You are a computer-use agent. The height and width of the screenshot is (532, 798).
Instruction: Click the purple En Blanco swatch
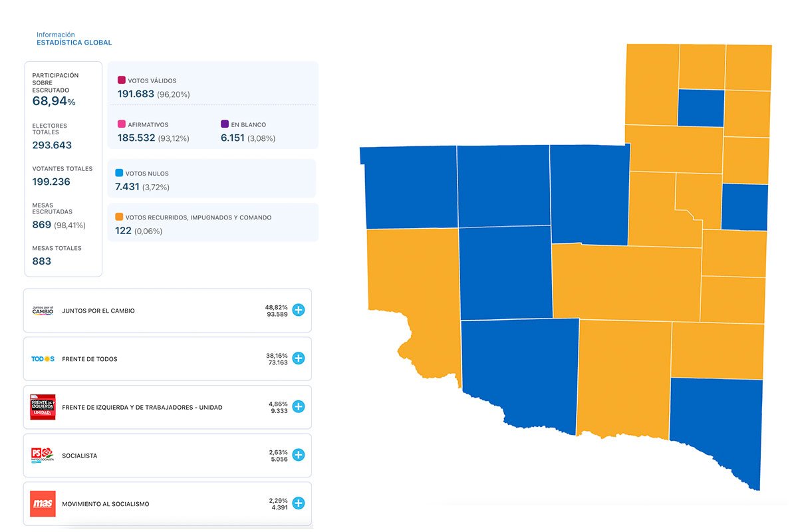pos(225,124)
